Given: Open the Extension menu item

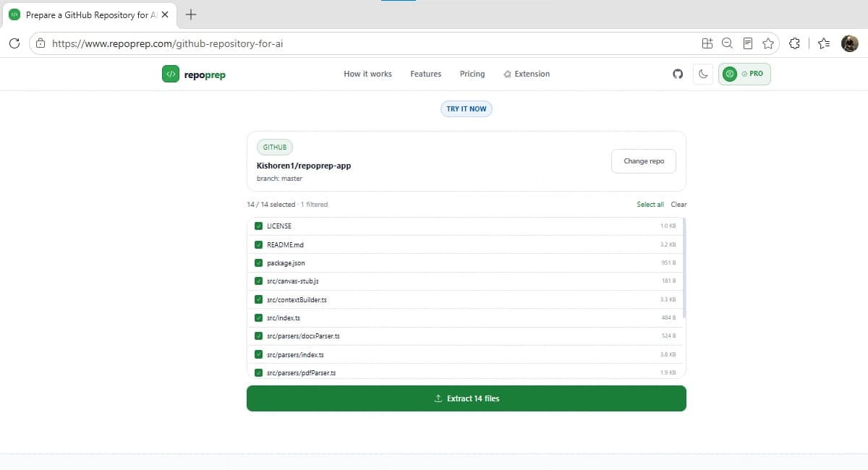Looking at the screenshot, I should pyautogui.click(x=527, y=74).
